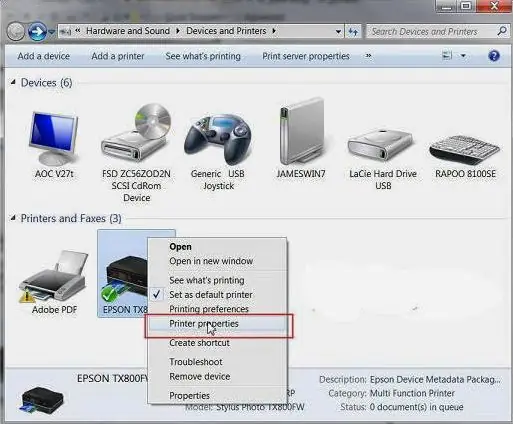513x424 pixels.
Task: Collapse the Printers and Faxes (3) group
Action: click(13, 218)
